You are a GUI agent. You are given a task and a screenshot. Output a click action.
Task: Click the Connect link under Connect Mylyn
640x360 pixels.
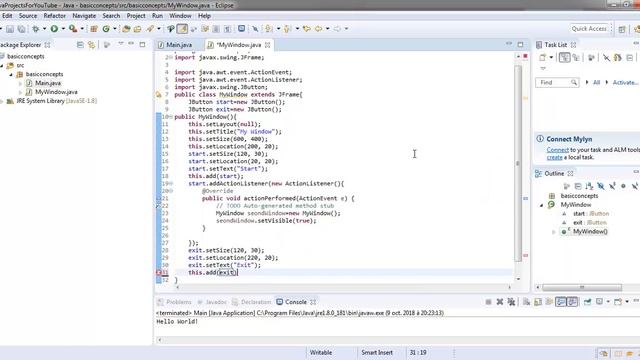click(x=558, y=150)
